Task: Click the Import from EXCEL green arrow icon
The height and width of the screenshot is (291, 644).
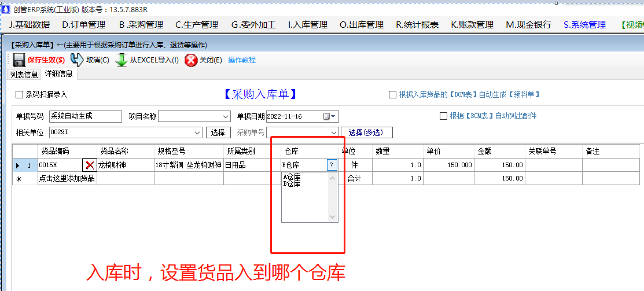Action: (x=122, y=60)
